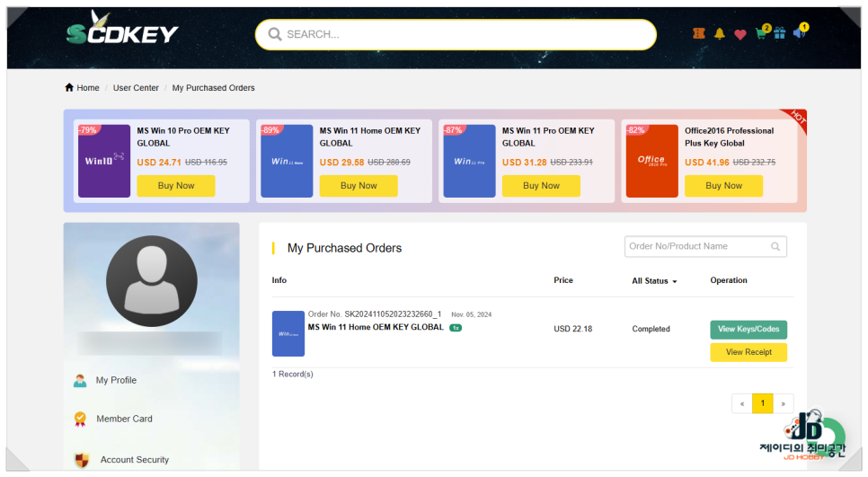The image size is (868, 477).
Task: Click the order search magnifier icon
Action: 775,246
